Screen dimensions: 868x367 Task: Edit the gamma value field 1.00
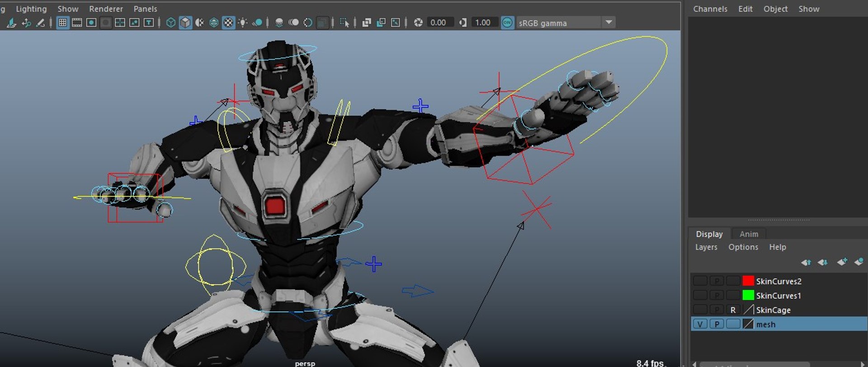click(x=484, y=23)
